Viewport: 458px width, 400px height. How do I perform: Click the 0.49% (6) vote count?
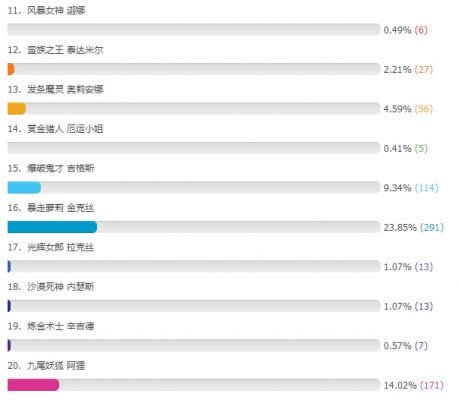tap(405, 30)
